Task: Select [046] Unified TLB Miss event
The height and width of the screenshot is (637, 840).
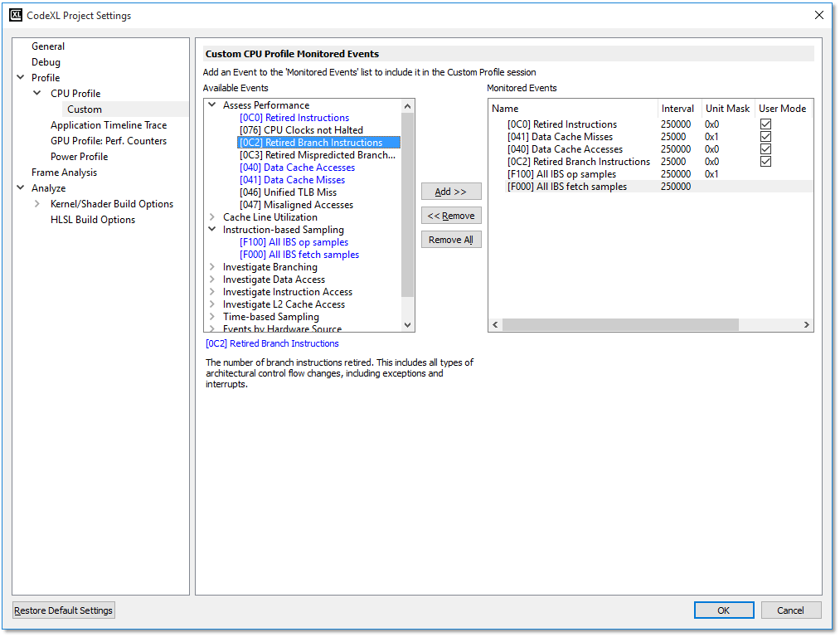Action: [x=289, y=192]
